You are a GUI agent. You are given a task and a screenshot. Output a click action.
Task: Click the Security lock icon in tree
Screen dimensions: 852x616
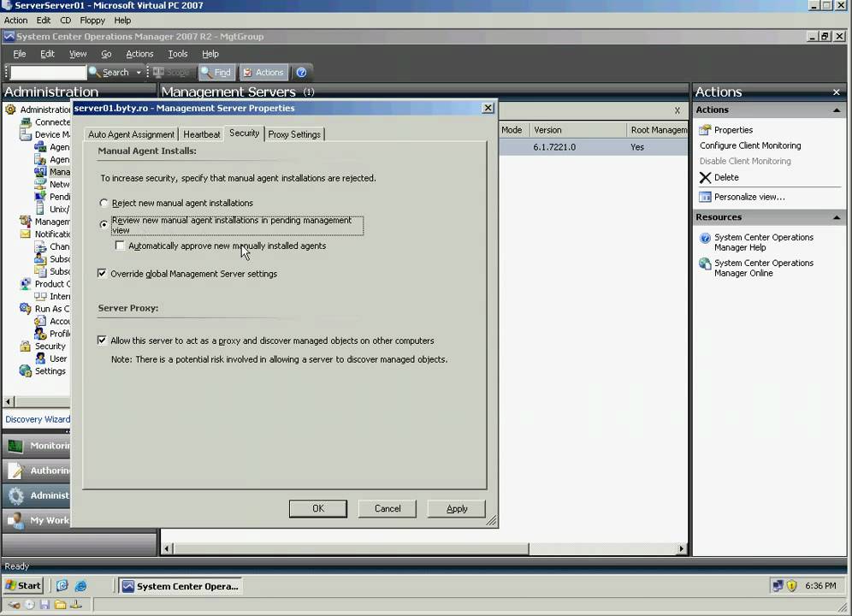tap(26, 346)
